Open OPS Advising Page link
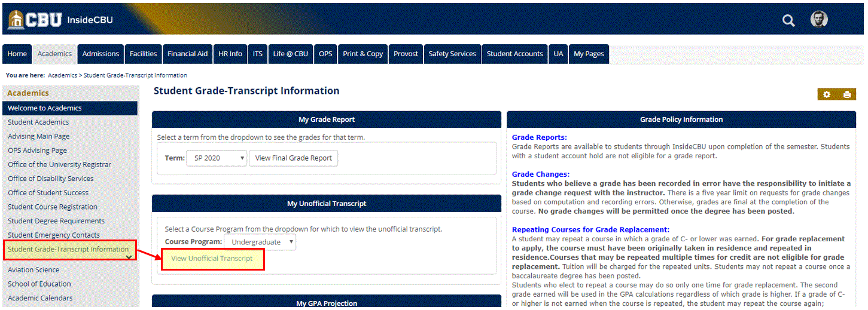 coord(38,151)
